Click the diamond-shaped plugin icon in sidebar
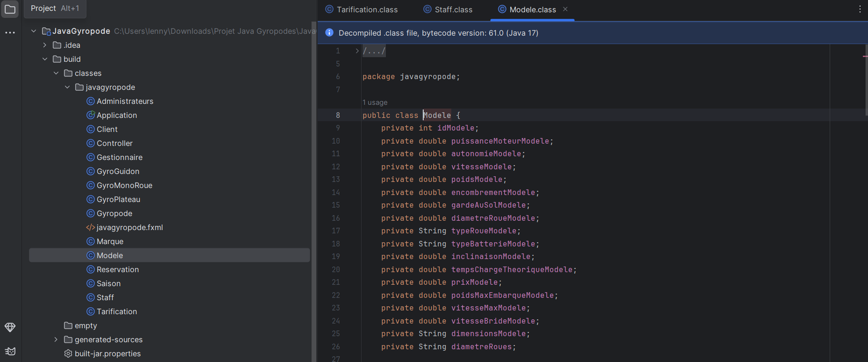Screen dimensions: 868x362 10,327
